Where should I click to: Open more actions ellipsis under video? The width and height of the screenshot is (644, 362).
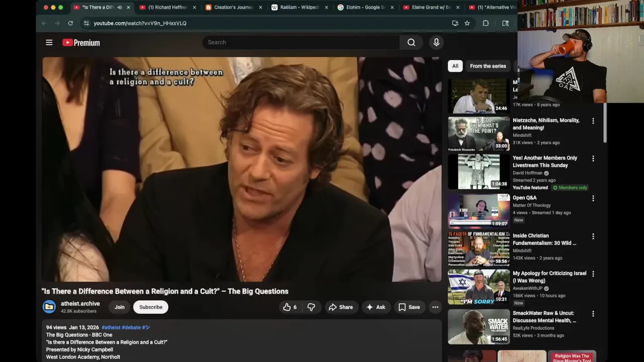435,307
